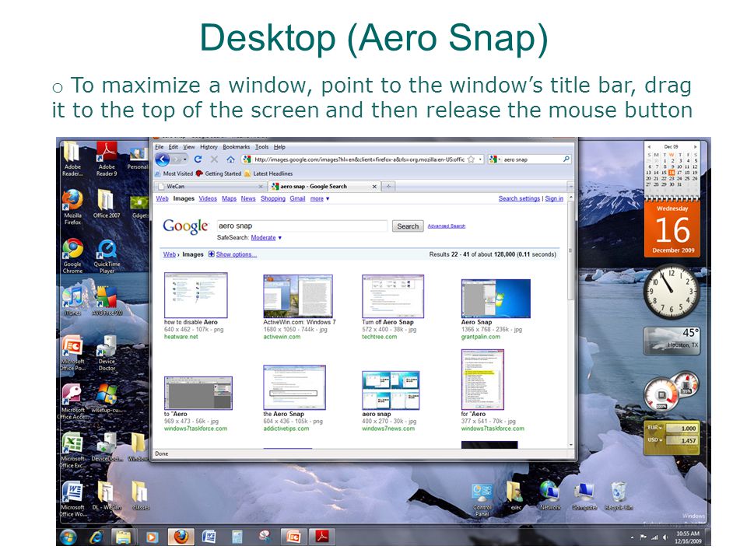
Task: Click the calendar gadget next month arrow
Action: click(695, 147)
